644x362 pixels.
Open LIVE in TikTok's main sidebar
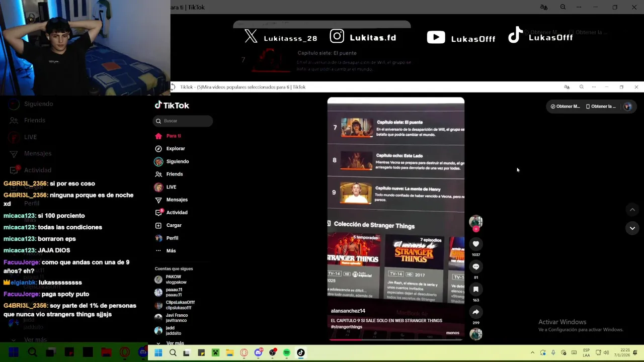click(x=166, y=187)
